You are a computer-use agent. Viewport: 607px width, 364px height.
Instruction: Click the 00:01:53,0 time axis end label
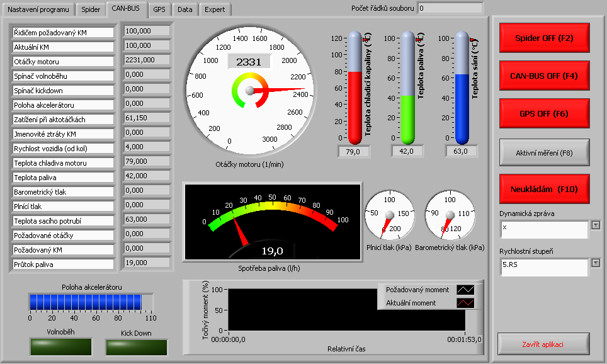pyautogui.click(x=464, y=339)
